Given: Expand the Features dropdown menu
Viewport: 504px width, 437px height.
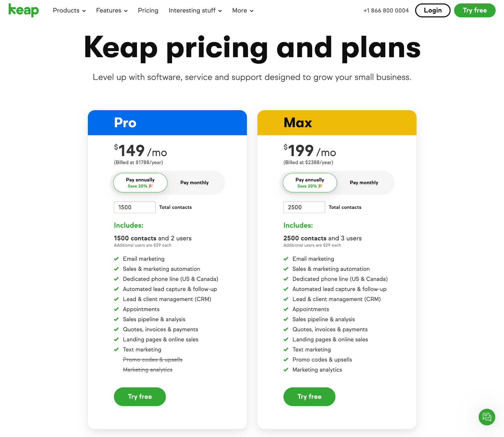Looking at the screenshot, I should pyautogui.click(x=112, y=11).
